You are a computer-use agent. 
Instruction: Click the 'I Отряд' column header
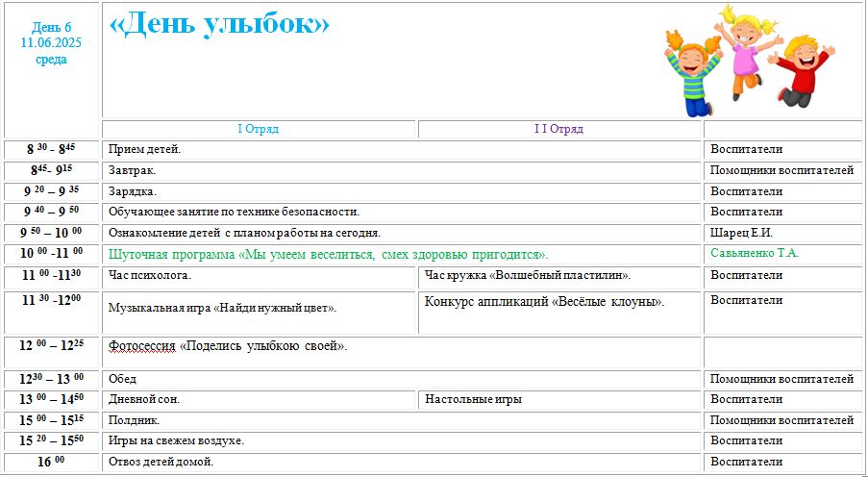tap(258, 129)
